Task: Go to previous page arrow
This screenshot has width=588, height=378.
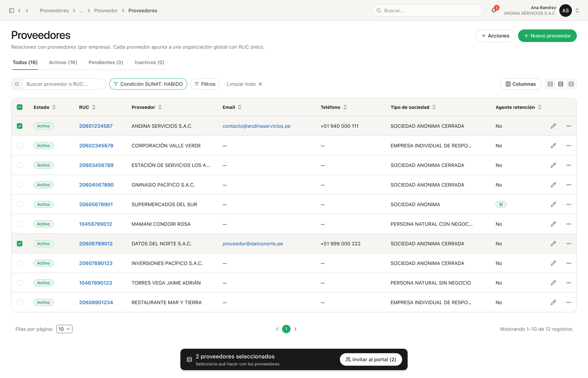Action: point(277,329)
